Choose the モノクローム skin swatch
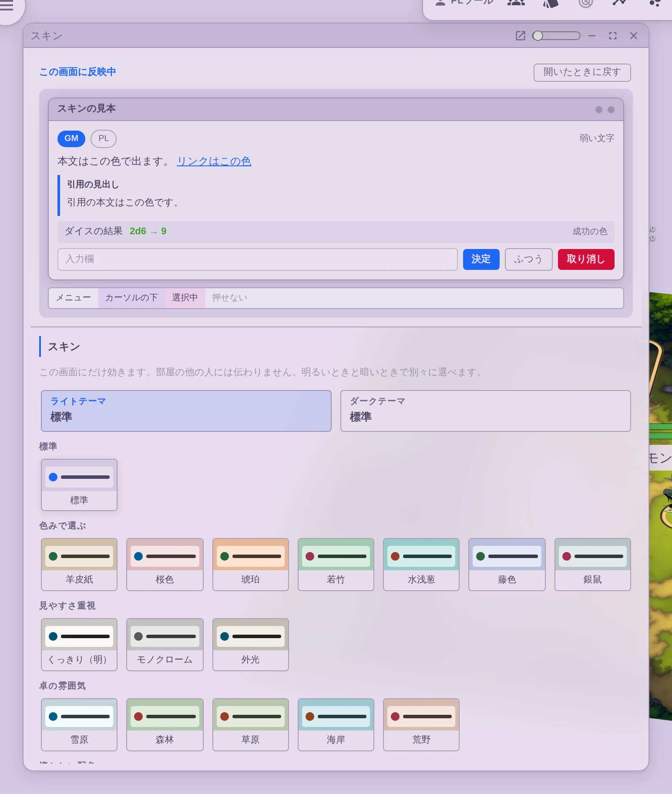 pos(165,645)
